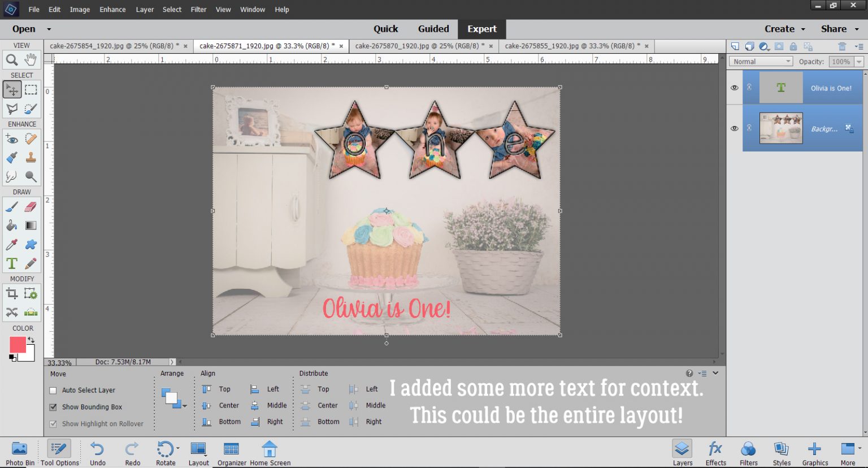This screenshot has height=468, width=868.
Task: Select the Eyedropper tool
Action: tap(11, 244)
